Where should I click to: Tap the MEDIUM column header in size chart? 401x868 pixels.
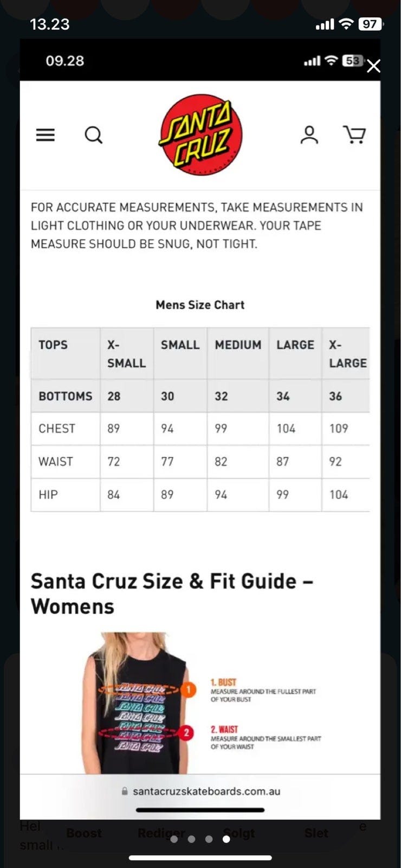click(x=238, y=345)
